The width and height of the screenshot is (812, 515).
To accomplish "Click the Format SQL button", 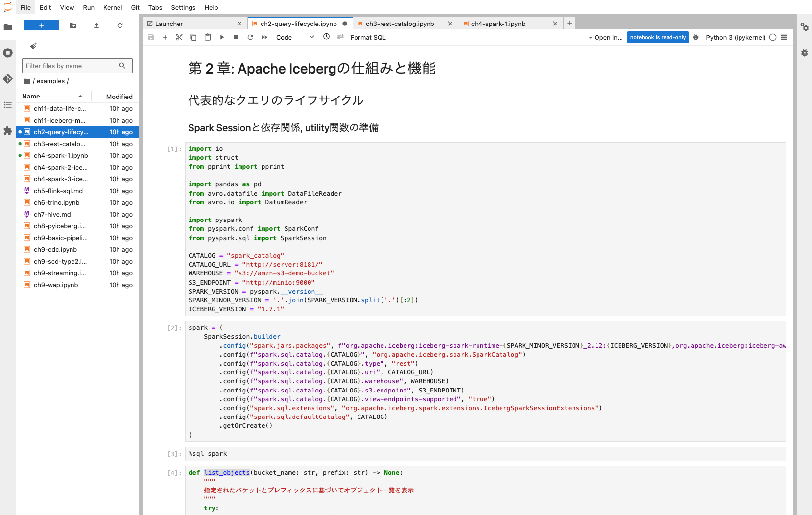I will click(368, 37).
